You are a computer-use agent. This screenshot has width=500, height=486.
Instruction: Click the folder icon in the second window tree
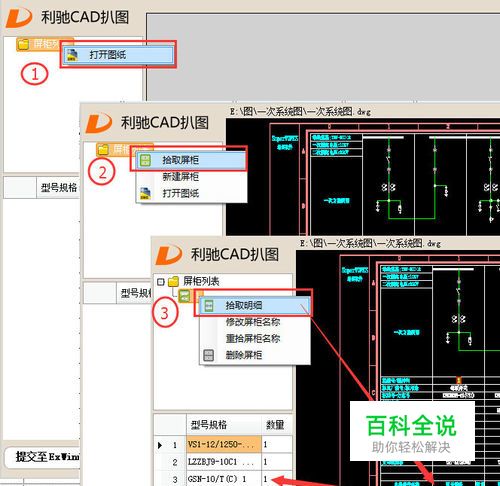point(103,149)
